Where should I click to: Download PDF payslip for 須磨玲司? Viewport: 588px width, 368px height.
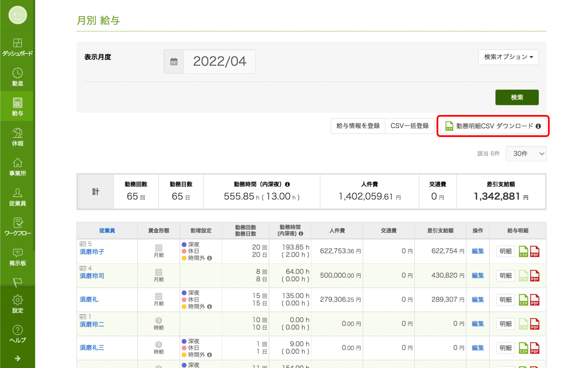click(535, 276)
